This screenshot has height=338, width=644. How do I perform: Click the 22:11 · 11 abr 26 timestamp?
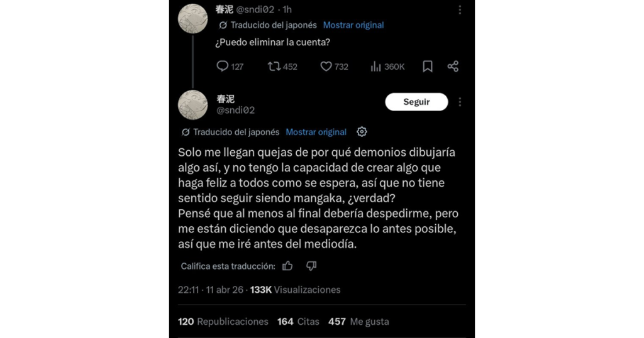pos(209,290)
